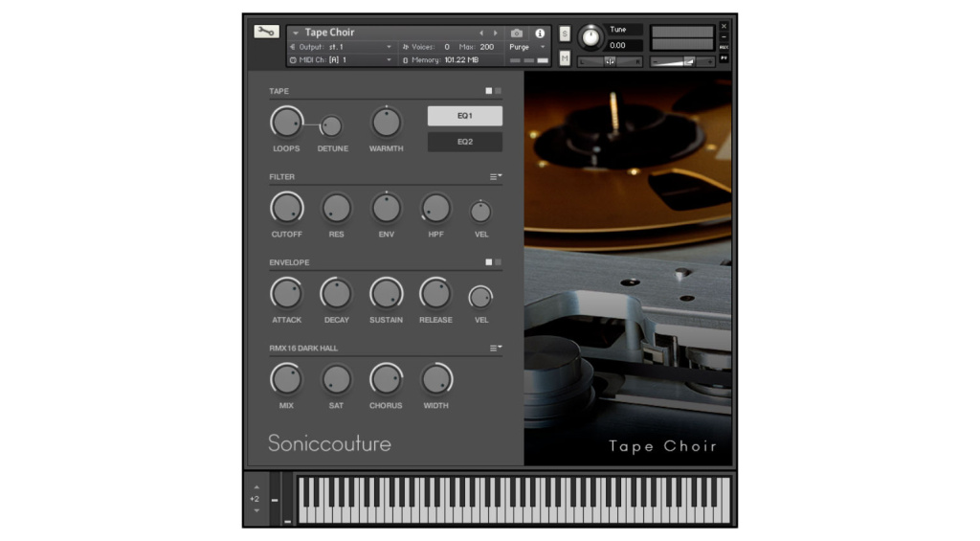Collapse instrument with arrow beside Tape Choir
The height and width of the screenshot is (541, 980).
pos(296,34)
